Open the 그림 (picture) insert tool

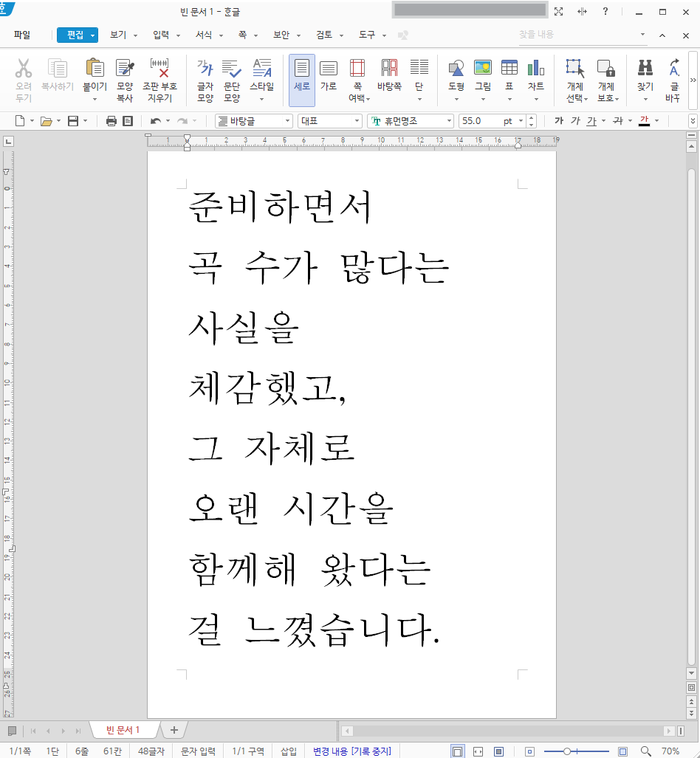[482, 74]
